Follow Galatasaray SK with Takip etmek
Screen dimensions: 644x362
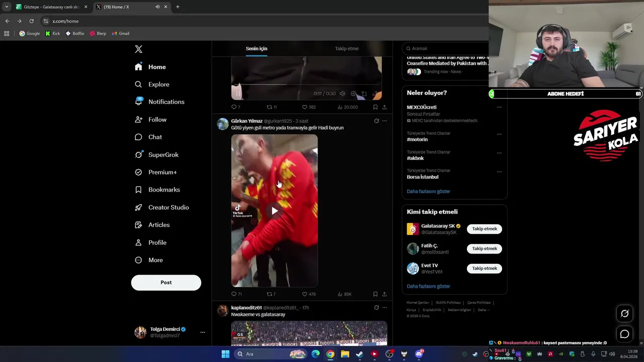point(485,229)
